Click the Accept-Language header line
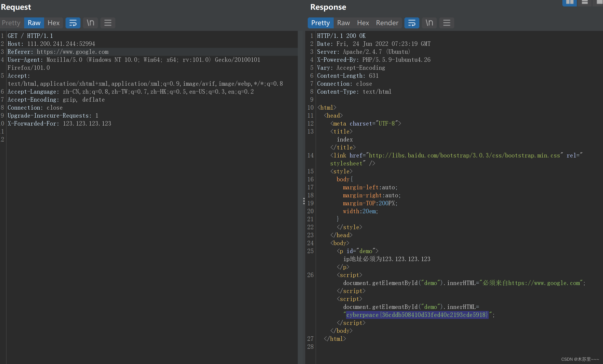 point(131,92)
